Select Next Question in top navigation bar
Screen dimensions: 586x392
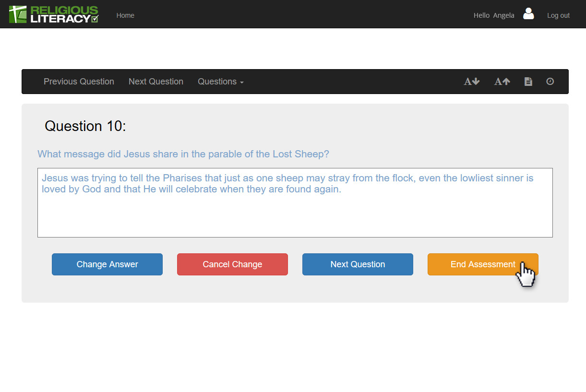[x=155, y=82]
